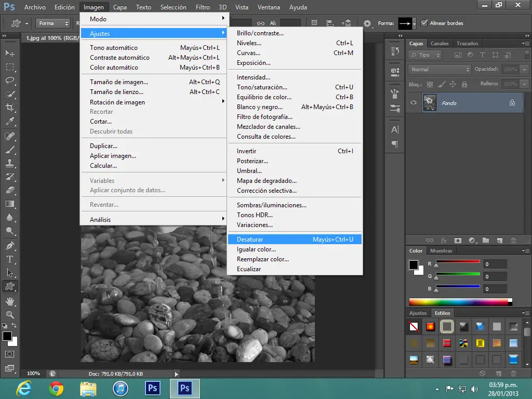
Task: Choose Invertir from the submenu
Action: click(x=295, y=151)
